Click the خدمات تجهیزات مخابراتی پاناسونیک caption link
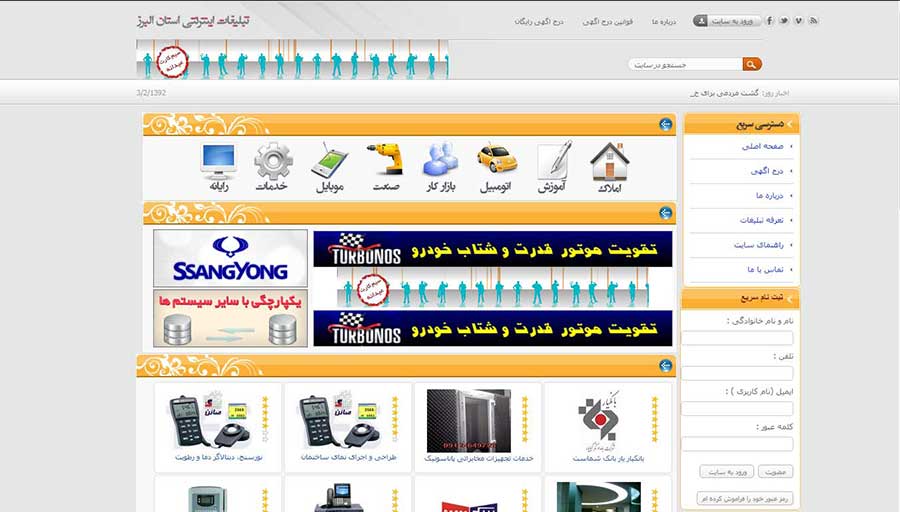 click(479, 459)
